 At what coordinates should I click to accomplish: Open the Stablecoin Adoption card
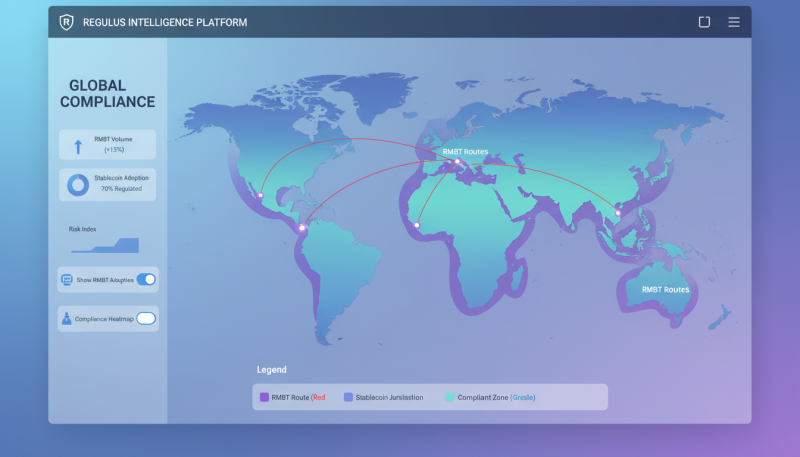pyautogui.click(x=107, y=185)
